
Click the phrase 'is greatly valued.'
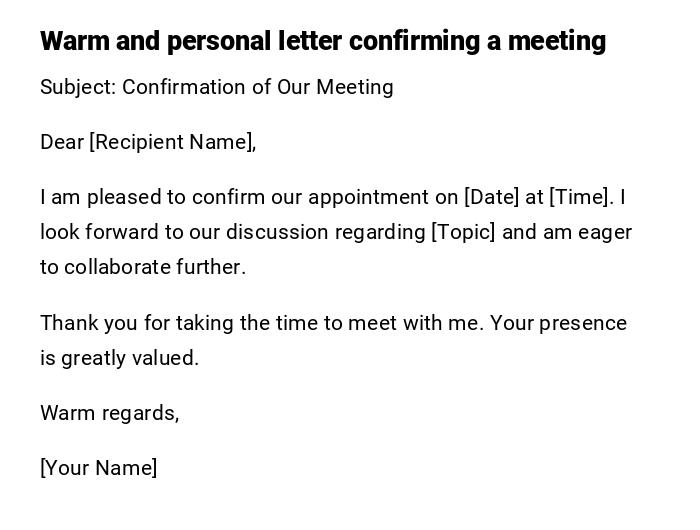120,358
